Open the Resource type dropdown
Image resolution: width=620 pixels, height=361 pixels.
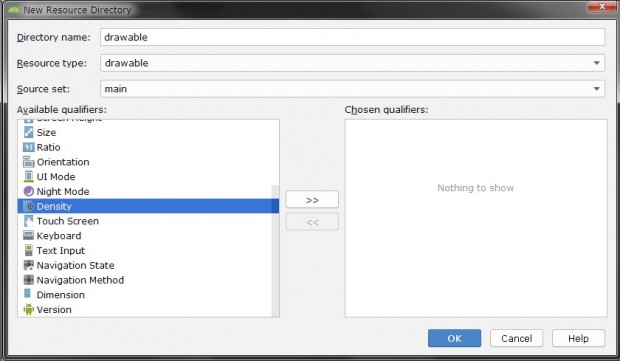tap(352, 63)
